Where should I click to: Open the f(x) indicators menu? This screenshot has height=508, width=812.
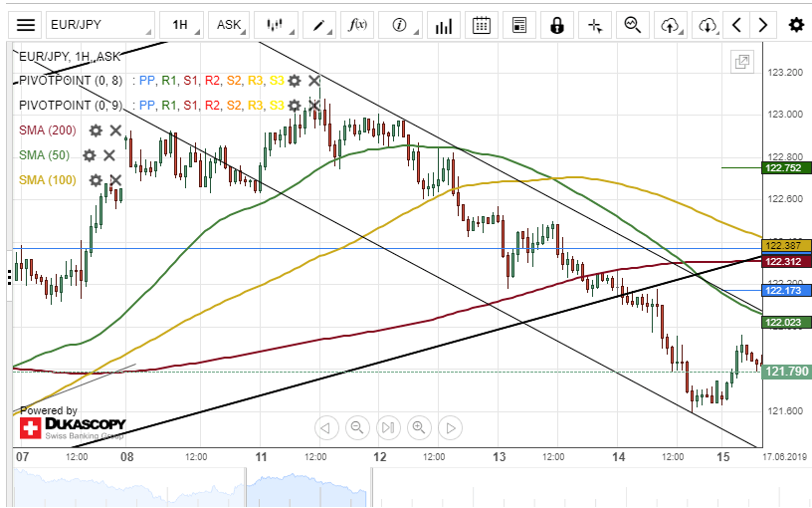pyautogui.click(x=356, y=25)
